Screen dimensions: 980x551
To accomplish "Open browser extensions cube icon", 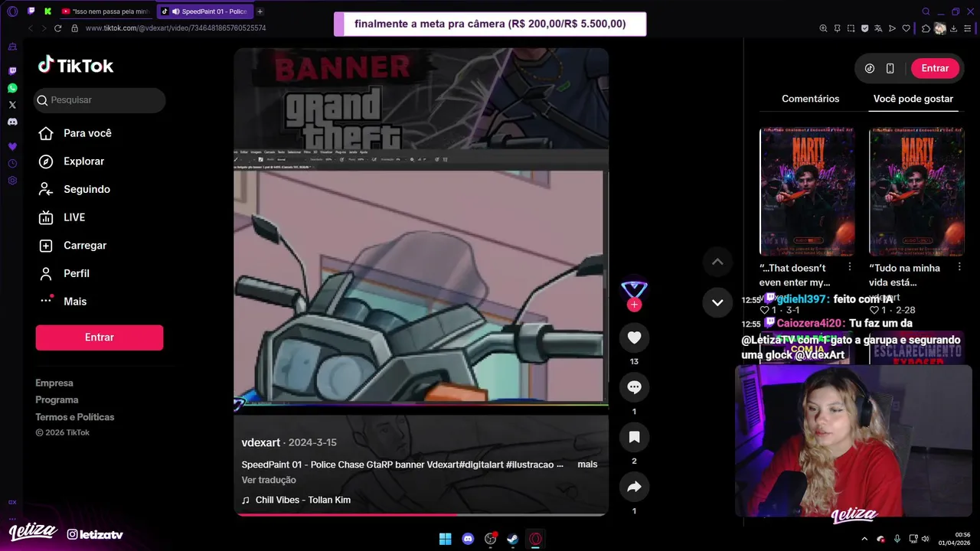I will 926,28.
